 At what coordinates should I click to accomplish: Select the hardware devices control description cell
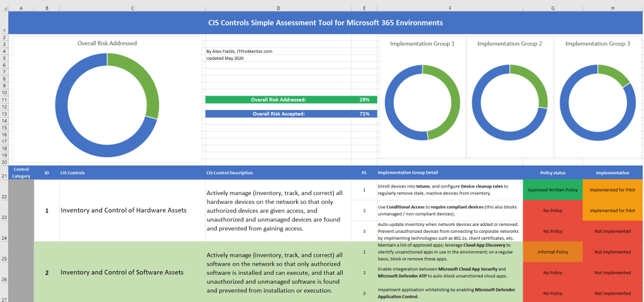tap(279, 210)
